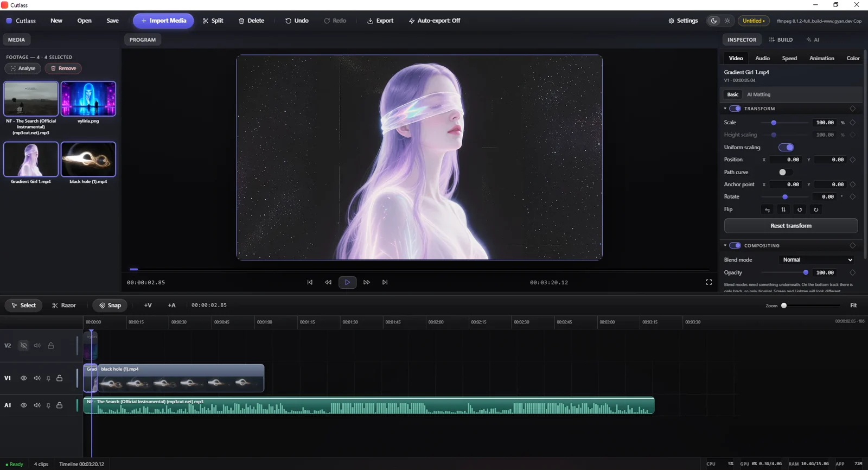Lock the V1 track
Image resolution: width=868 pixels, height=470 pixels.
60,378
